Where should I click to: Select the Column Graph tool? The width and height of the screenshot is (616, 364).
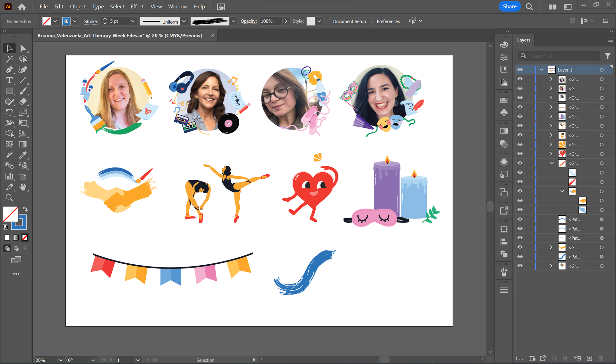coord(9,176)
